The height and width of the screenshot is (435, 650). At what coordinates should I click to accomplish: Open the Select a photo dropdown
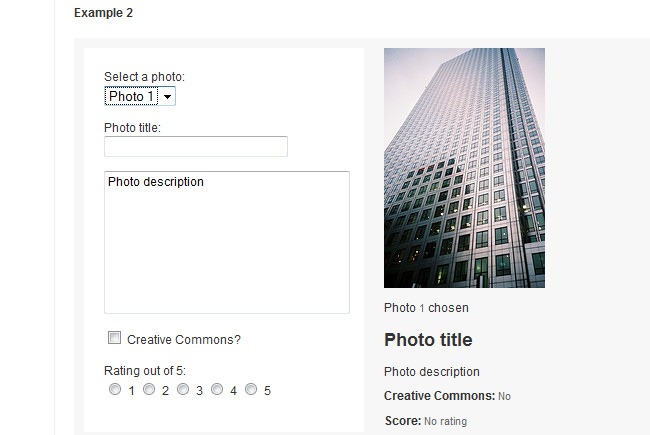pos(140,96)
